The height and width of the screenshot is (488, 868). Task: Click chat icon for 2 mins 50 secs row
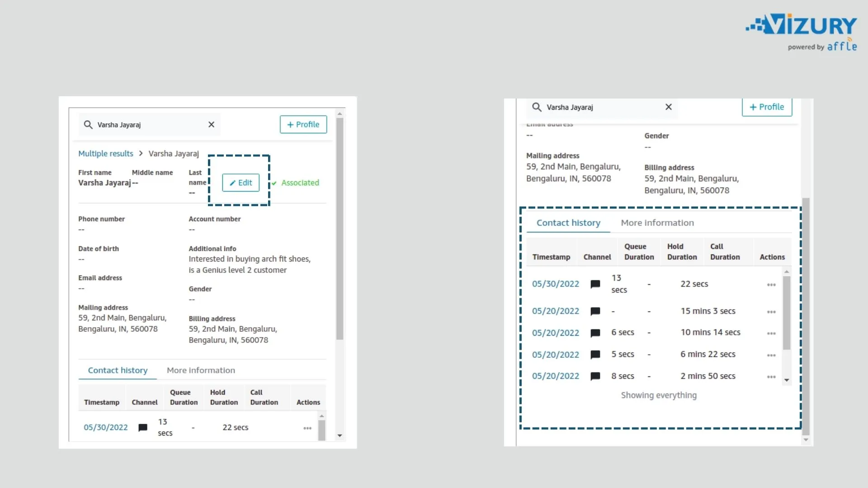(x=595, y=376)
